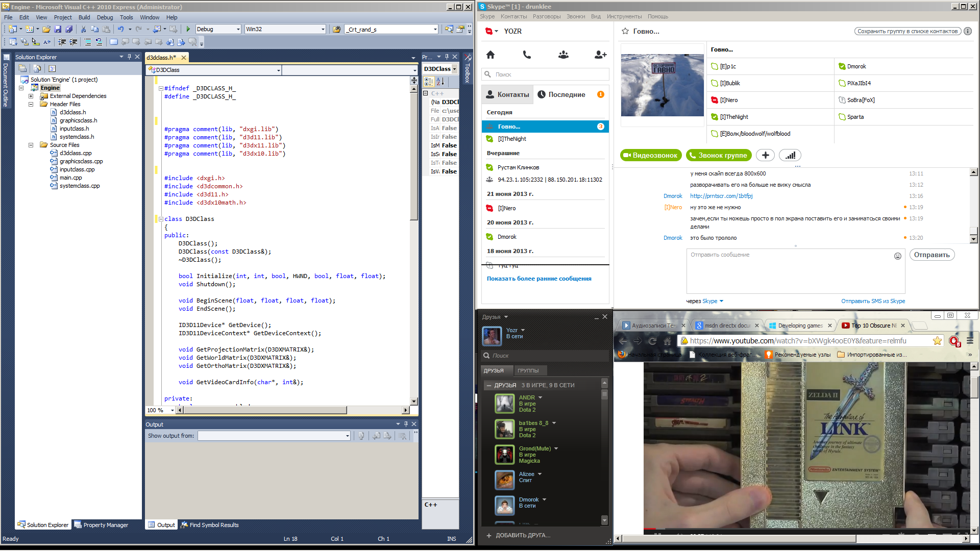This screenshot has width=980, height=551.
Task: Click the Cut icon in Visual Studio toolbar
Action: click(x=83, y=29)
